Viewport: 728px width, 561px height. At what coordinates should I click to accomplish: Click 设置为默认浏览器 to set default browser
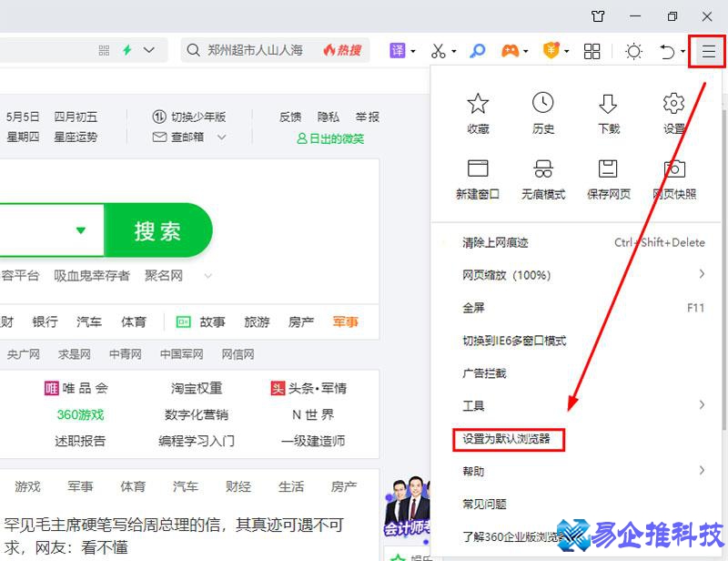[x=509, y=440]
